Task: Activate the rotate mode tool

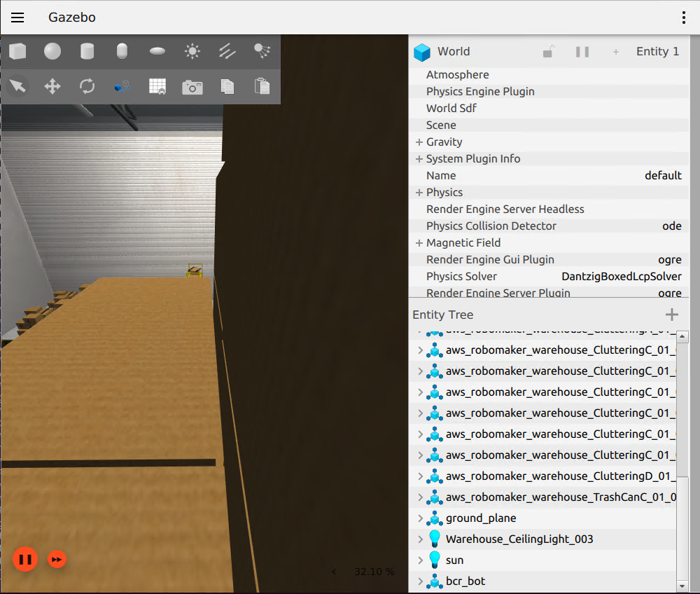Action: [87, 86]
